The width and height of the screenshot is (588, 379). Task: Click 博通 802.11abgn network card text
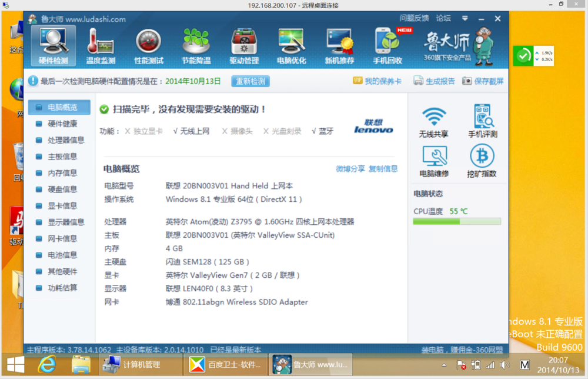click(x=236, y=302)
